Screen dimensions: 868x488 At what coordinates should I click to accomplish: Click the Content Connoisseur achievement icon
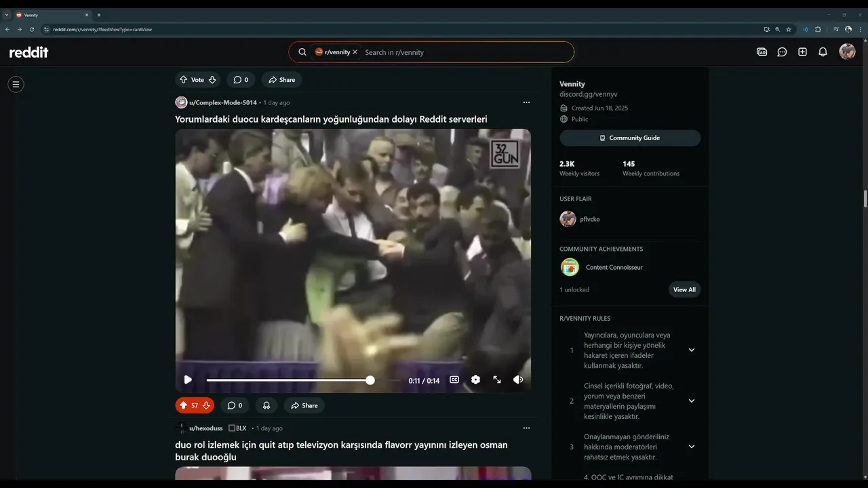570,267
